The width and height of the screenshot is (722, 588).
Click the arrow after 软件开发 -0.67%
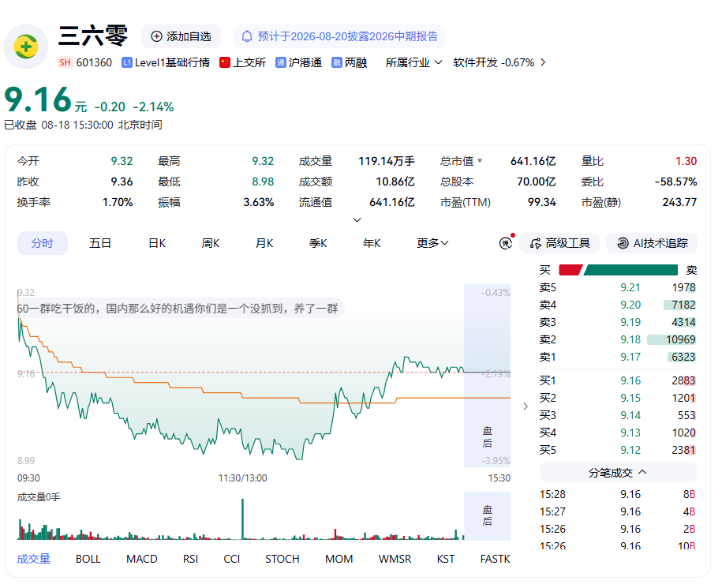pyautogui.click(x=543, y=62)
